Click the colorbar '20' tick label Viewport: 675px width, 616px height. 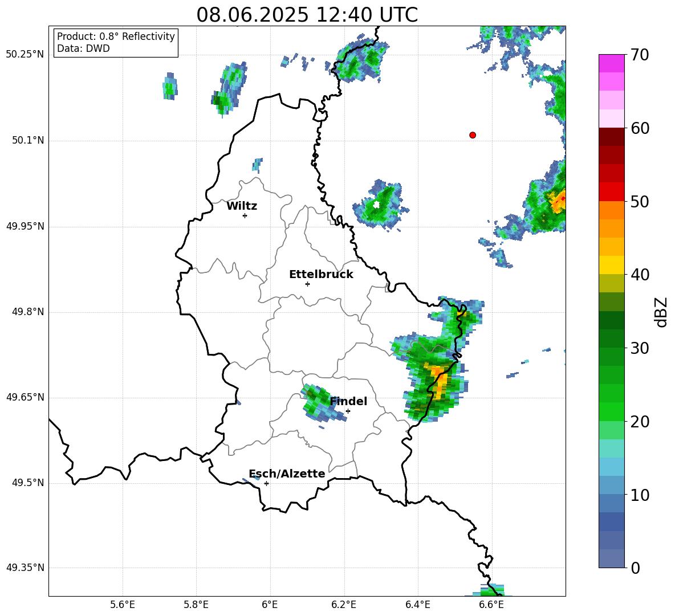pyautogui.click(x=640, y=422)
